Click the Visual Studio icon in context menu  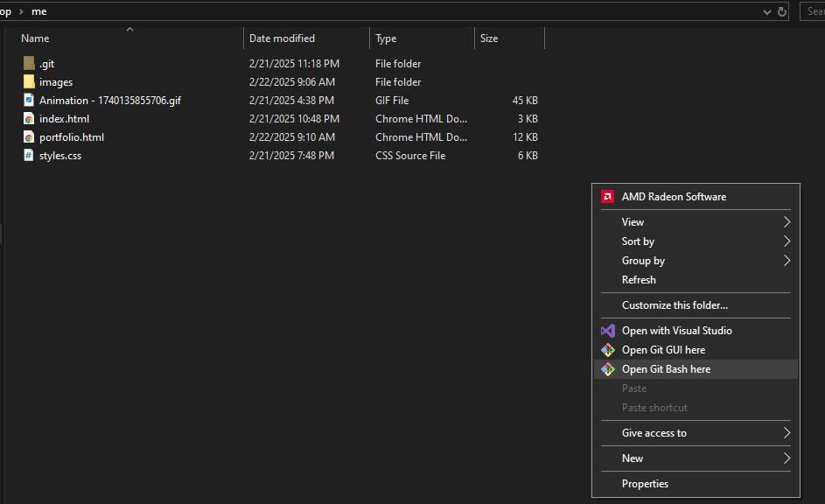pos(608,330)
